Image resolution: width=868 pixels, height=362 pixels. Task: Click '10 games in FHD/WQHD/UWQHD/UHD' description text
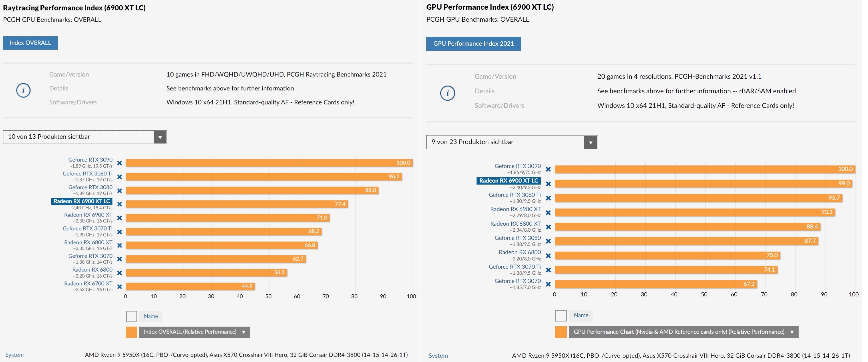pyautogui.click(x=276, y=74)
